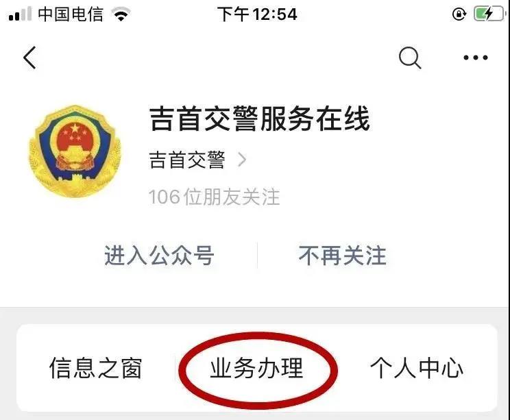Click the 中国电信 carrier label

[x=71, y=14]
